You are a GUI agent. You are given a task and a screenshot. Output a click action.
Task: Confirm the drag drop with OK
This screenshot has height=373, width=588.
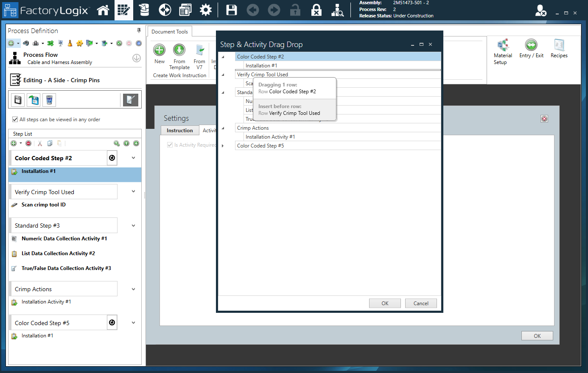pos(384,303)
